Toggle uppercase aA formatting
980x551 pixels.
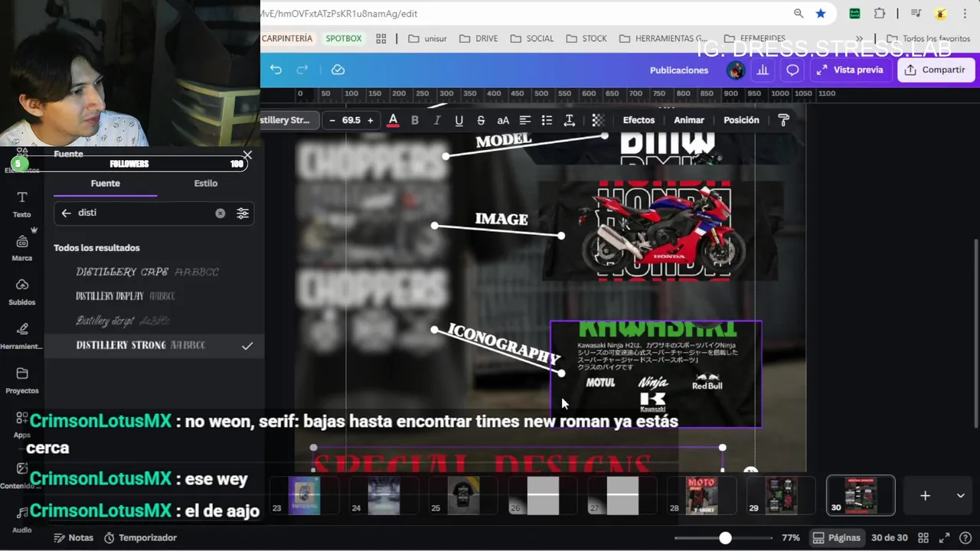pos(503,120)
